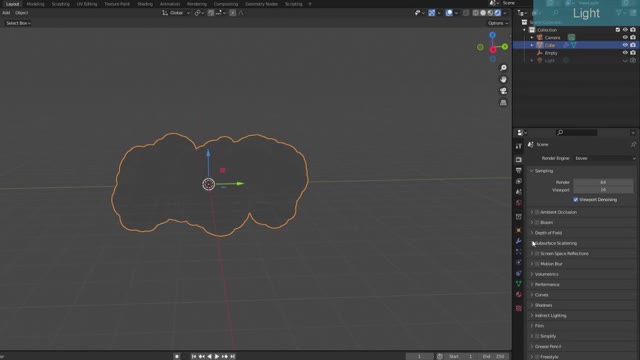This screenshot has height=360, width=640.
Task: Toggle Collection visibility eye icon
Action: pos(625,30)
